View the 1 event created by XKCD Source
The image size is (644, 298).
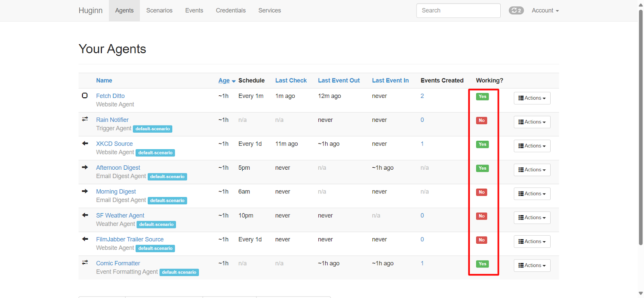pyautogui.click(x=422, y=144)
